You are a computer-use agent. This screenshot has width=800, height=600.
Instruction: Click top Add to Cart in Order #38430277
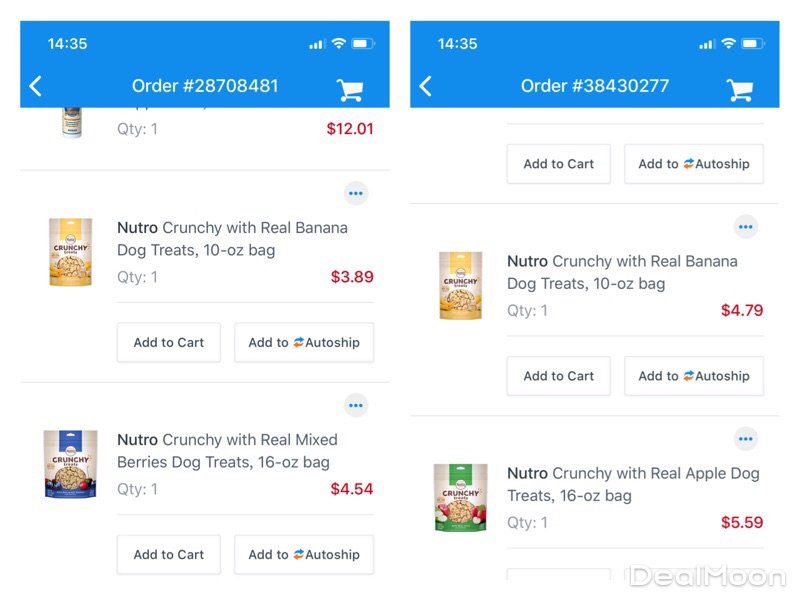point(559,164)
